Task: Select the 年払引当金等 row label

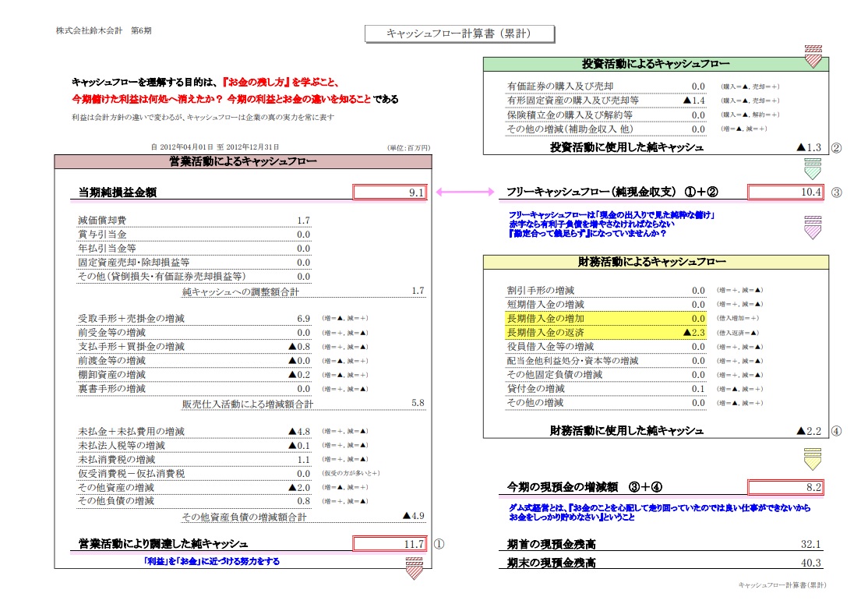Action: coord(107,248)
